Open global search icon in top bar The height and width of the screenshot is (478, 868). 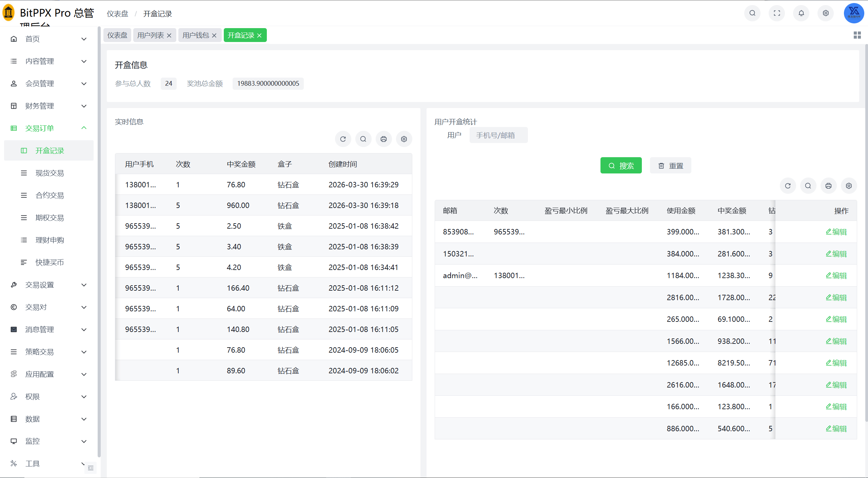[x=752, y=13]
